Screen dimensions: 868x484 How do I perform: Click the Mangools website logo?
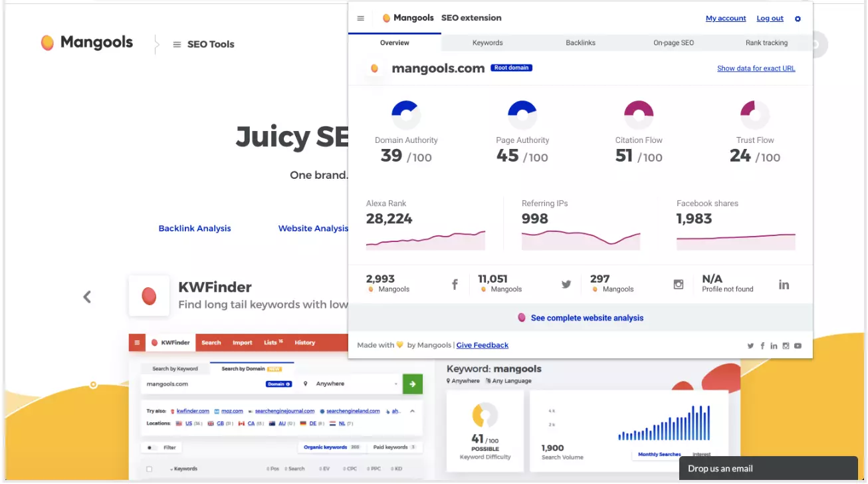click(87, 43)
